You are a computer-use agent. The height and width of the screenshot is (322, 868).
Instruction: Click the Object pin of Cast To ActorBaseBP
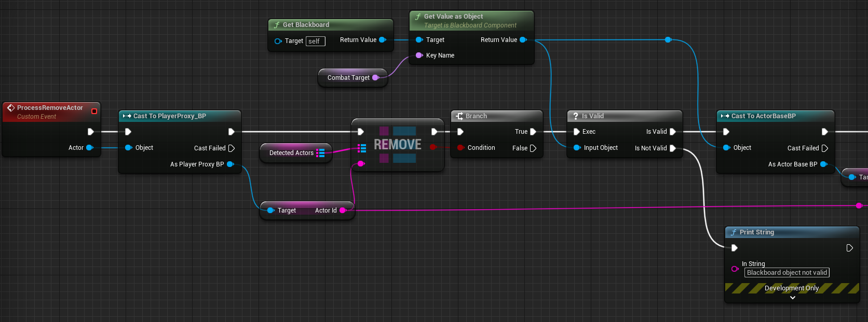coord(726,148)
